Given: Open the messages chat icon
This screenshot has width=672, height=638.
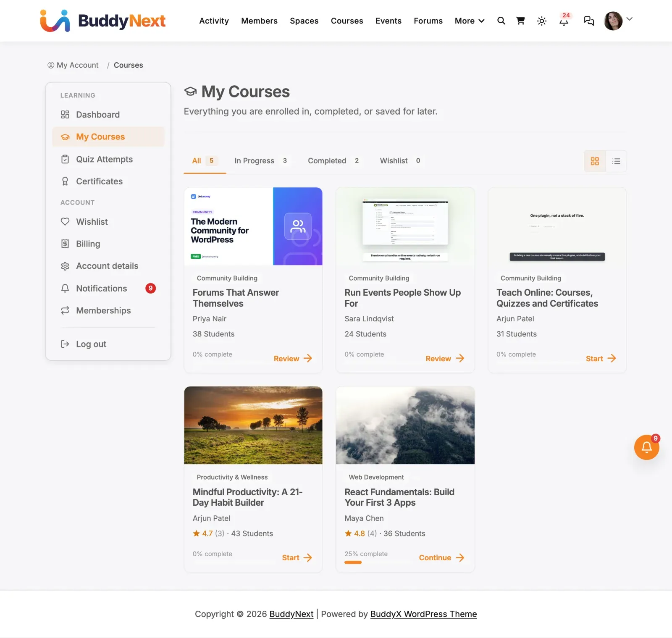Looking at the screenshot, I should click(589, 21).
